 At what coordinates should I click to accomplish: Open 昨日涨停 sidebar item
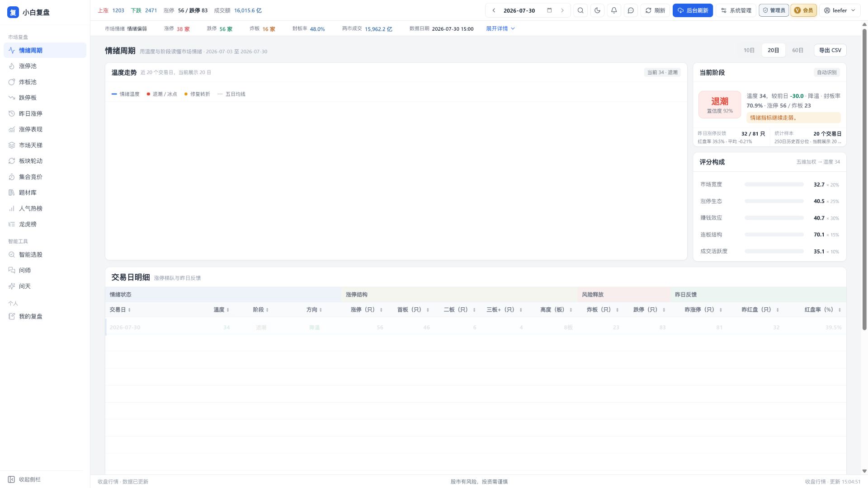(x=45, y=113)
